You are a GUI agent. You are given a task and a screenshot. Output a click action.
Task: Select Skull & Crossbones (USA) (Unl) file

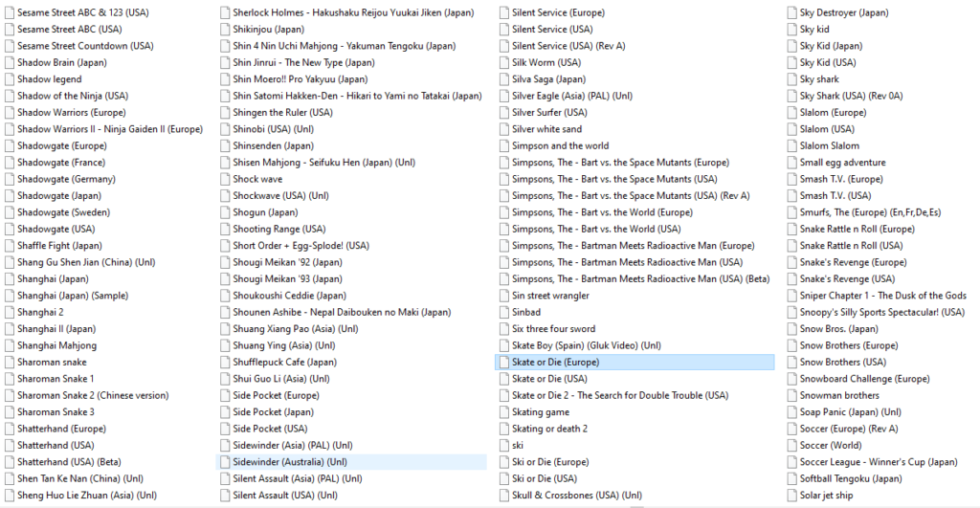coord(576,496)
